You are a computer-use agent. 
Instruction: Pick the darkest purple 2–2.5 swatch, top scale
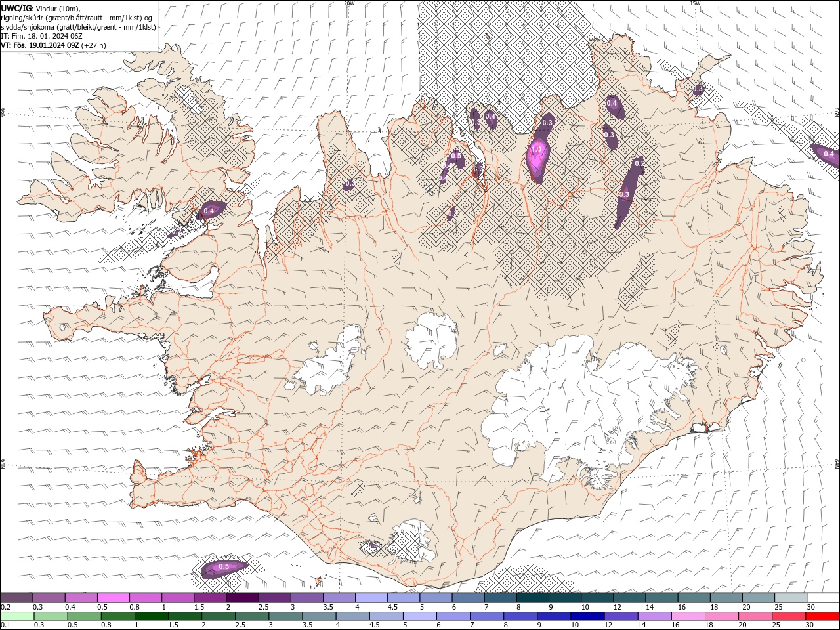coord(242,597)
